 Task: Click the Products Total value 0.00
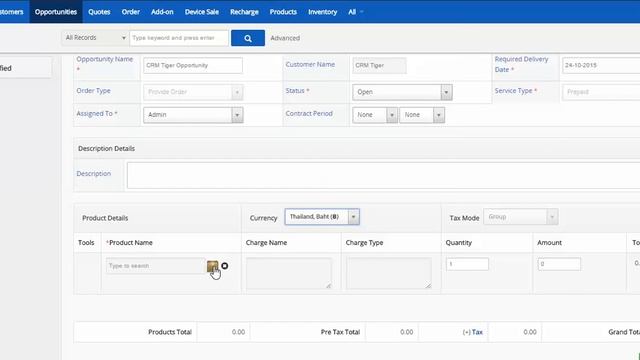(x=238, y=332)
